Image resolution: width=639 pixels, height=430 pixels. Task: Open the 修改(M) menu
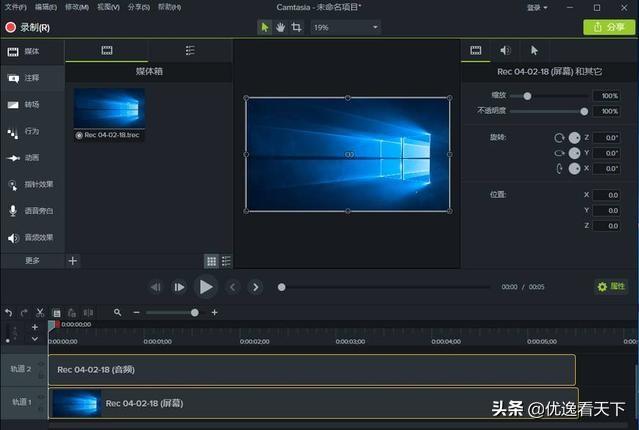click(x=77, y=7)
